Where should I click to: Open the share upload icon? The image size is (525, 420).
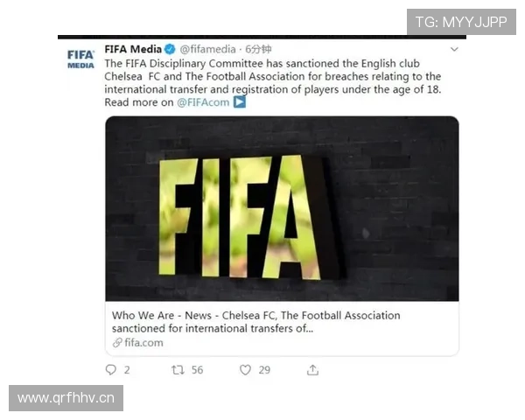pos(312,370)
